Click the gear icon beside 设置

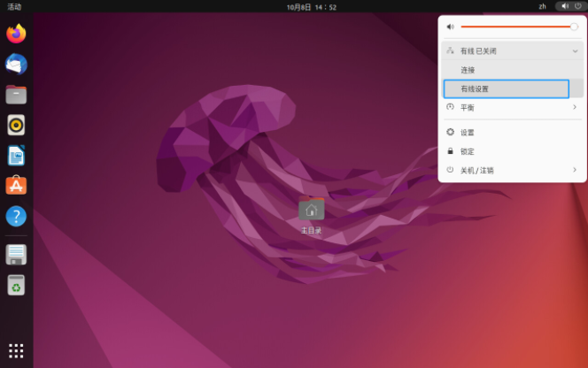tap(451, 132)
